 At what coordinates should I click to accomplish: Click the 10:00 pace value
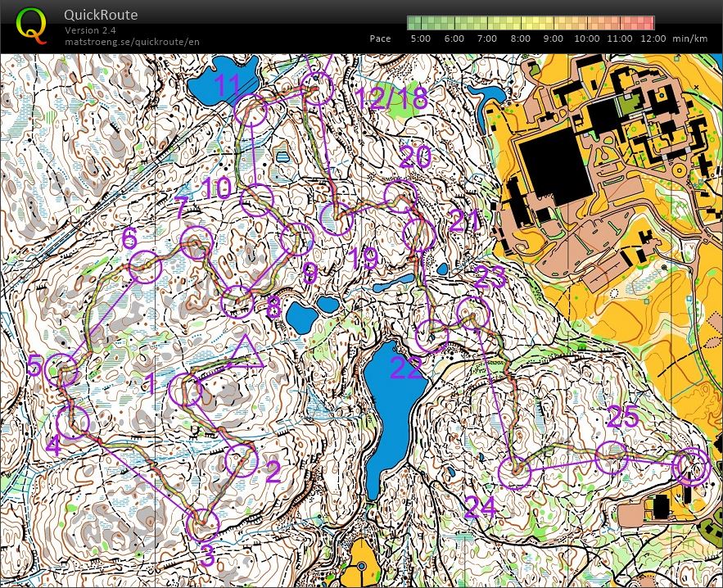coord(586,38)
